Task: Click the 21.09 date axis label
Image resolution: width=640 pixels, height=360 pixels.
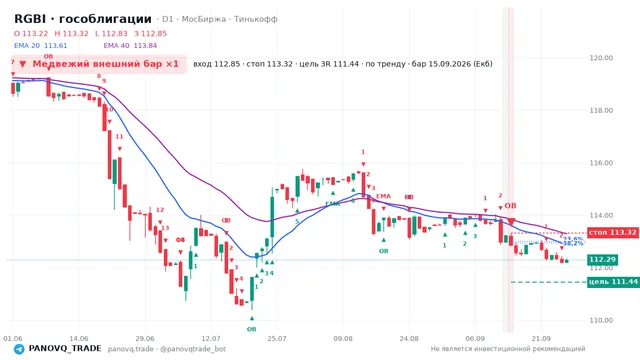Action: 541,338
